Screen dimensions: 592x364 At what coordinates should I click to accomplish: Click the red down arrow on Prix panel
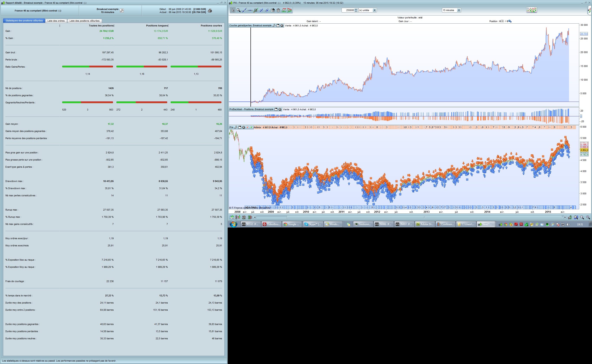point(247,127)
